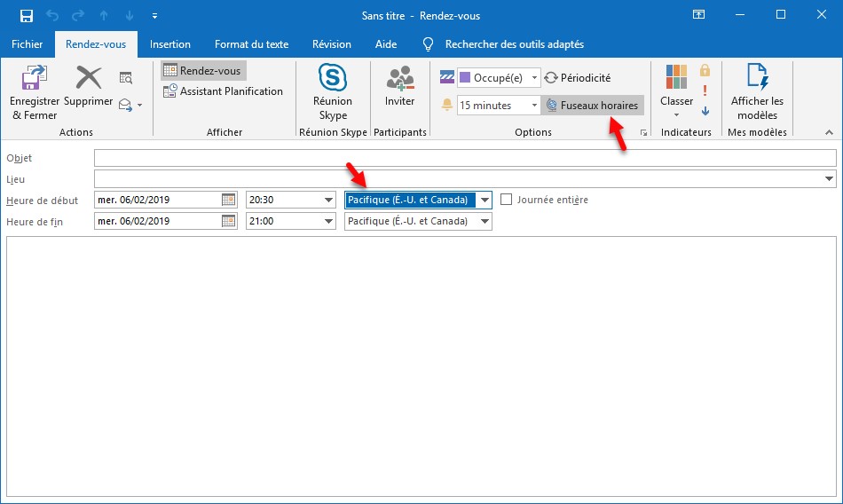This screenshot has width=843, height=504.
Task: Check the Journée entière checkbox
Action: click(x=507, y=200)
